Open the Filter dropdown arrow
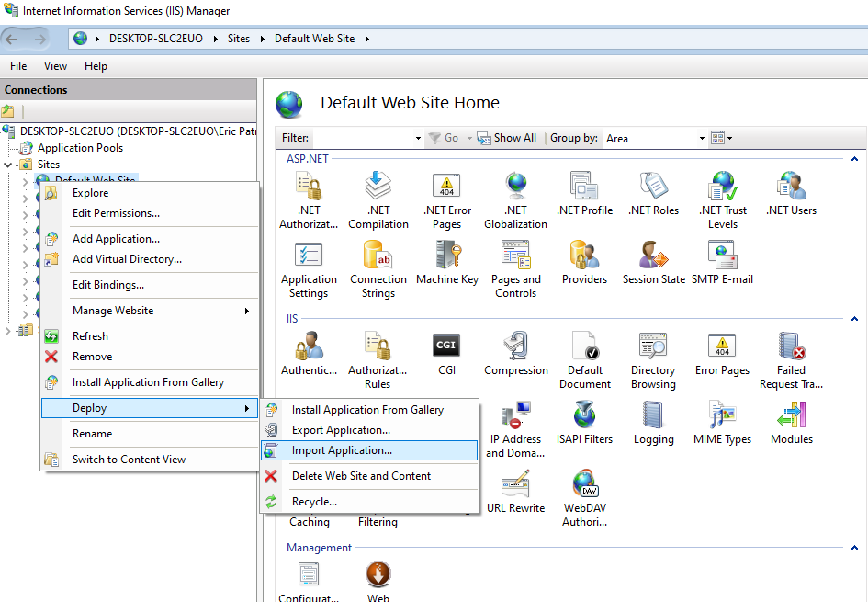This screenshot has height=602, width=868. pos(418,139)
